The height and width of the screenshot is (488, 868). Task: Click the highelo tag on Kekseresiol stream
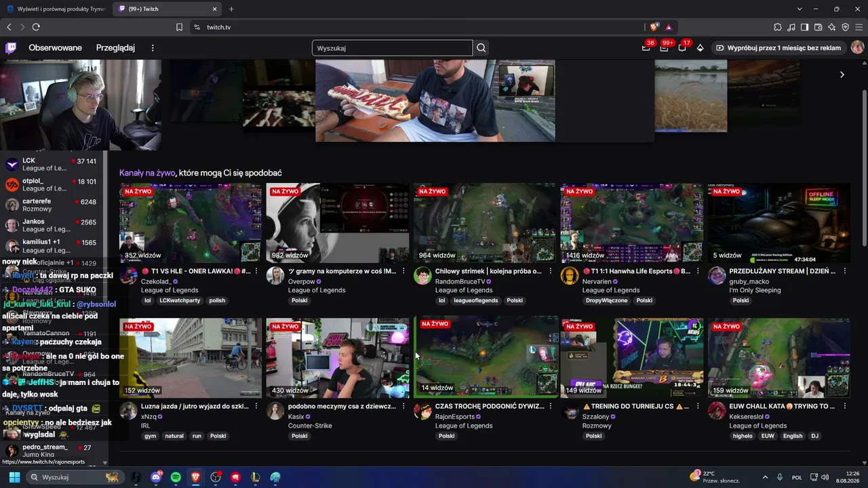743,436
